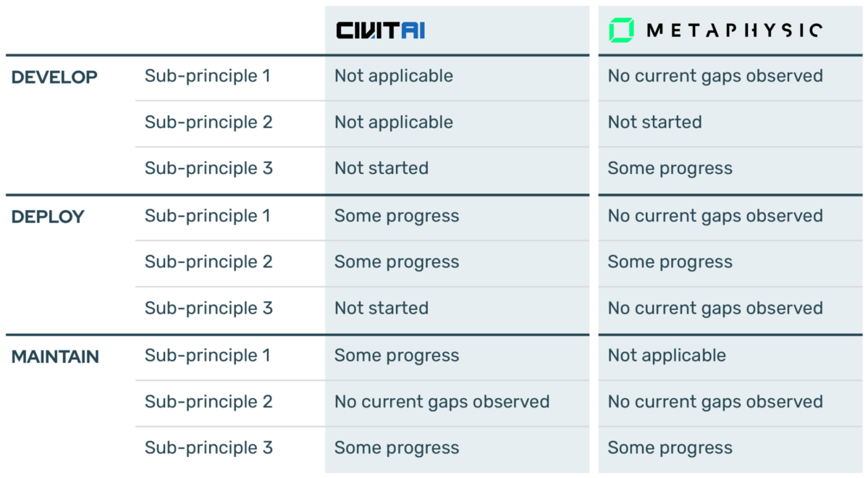Viewport: 868px width, 478px height.
Task: Click CivitAI's Not started for DEVELOP Sub-principle 3
Action: [382, 168]
